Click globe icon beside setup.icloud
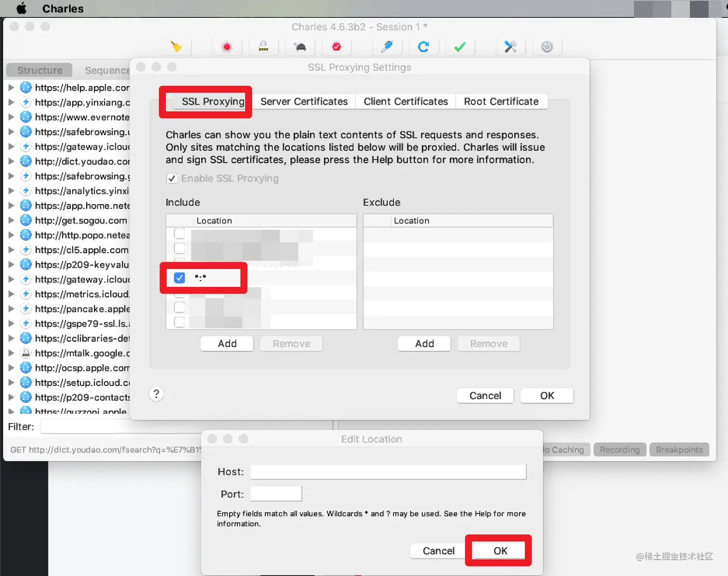 pyautogui.click(x=26, y=382)
